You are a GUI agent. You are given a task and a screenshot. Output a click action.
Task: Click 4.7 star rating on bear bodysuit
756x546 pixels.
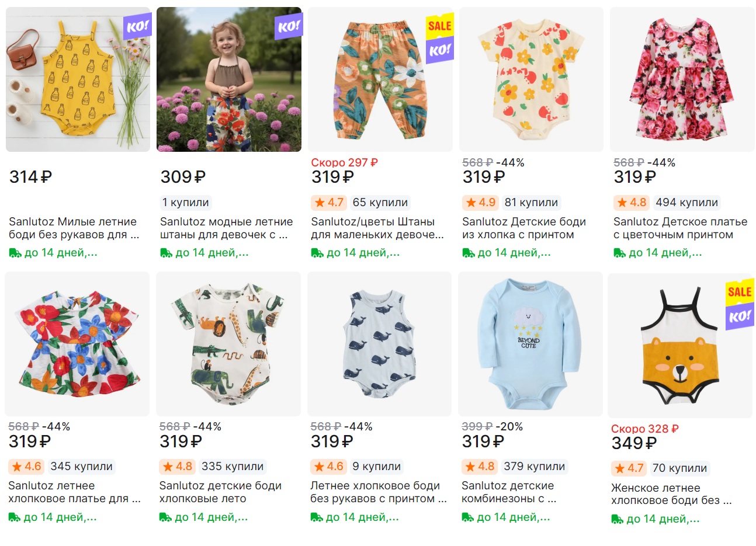(x=628, y=468)
